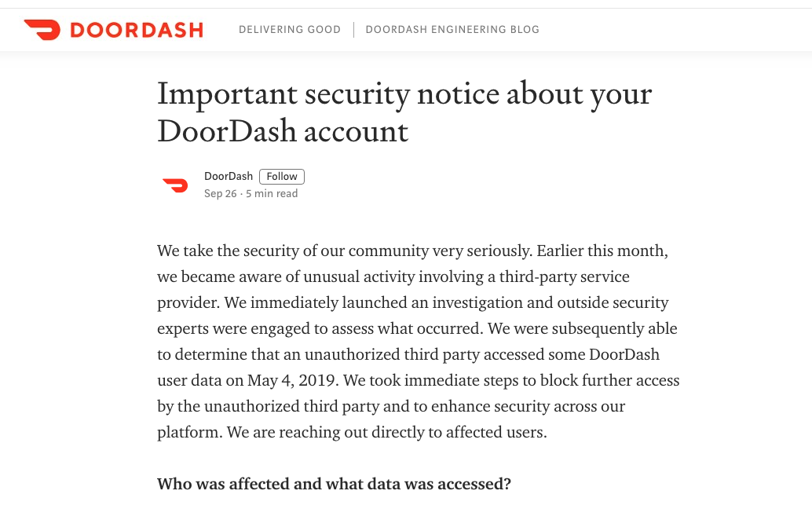Click the line beginning 'platform. We are reaching out'
The height and width of the screenshot is (520, 812).
tap(351, 432)
